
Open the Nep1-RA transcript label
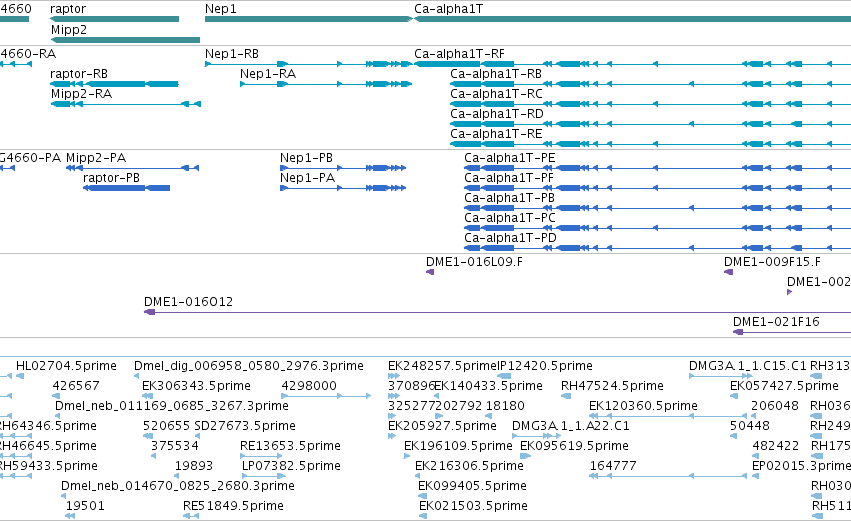pos(268,74)
